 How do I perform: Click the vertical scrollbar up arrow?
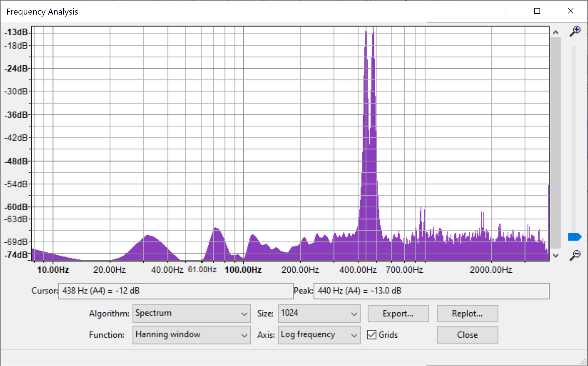coord(555,32)
